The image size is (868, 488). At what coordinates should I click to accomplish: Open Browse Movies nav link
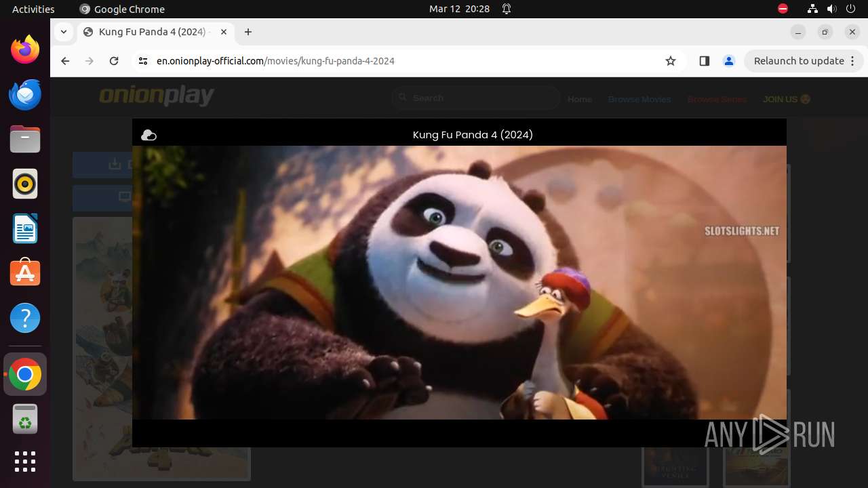pos(639,99)
